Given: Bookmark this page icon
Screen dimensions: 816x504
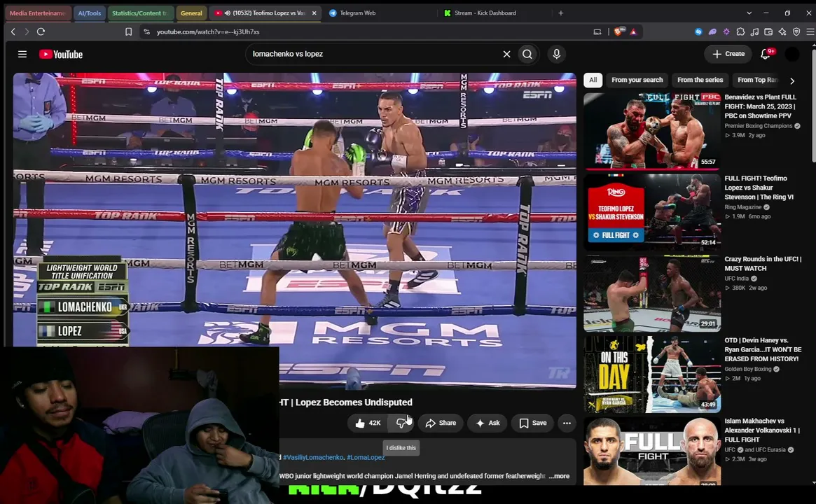Looking at the screenshot, I should pos(129,31).
